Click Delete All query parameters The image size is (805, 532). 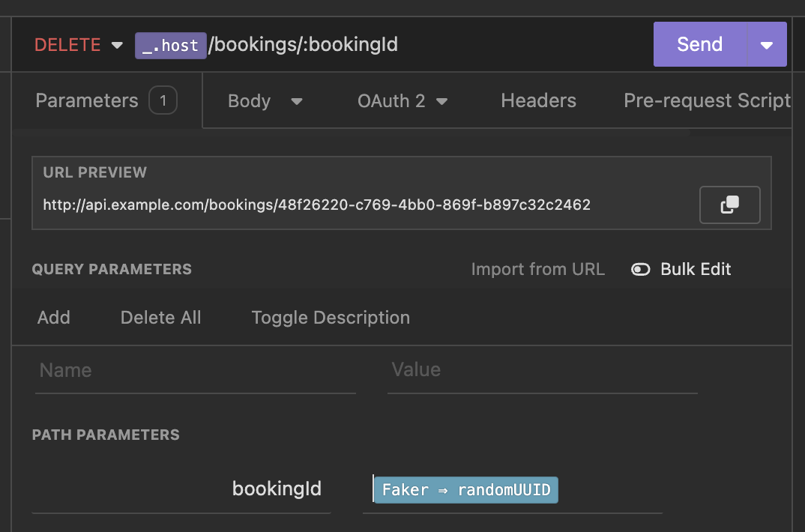click(160, 318)
